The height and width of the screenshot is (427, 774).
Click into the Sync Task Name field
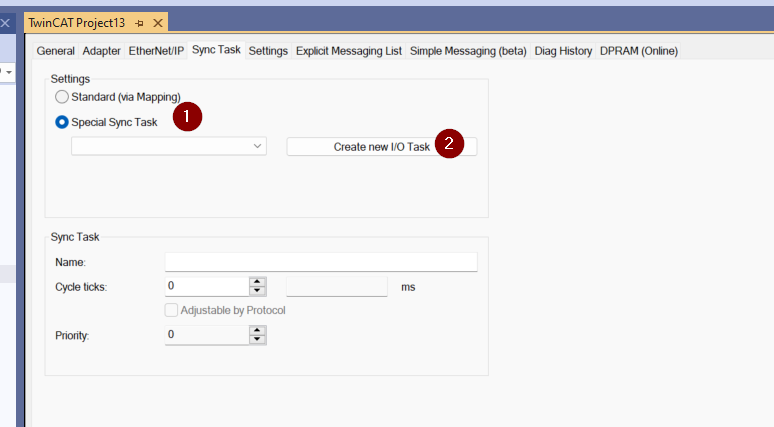tap(321, 262)
